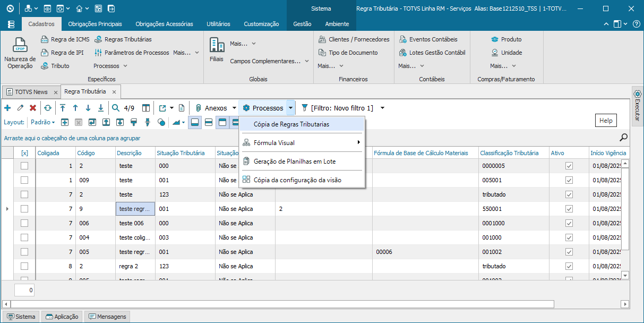Click the magnifier search icon in toolbar

pos(116,108)
